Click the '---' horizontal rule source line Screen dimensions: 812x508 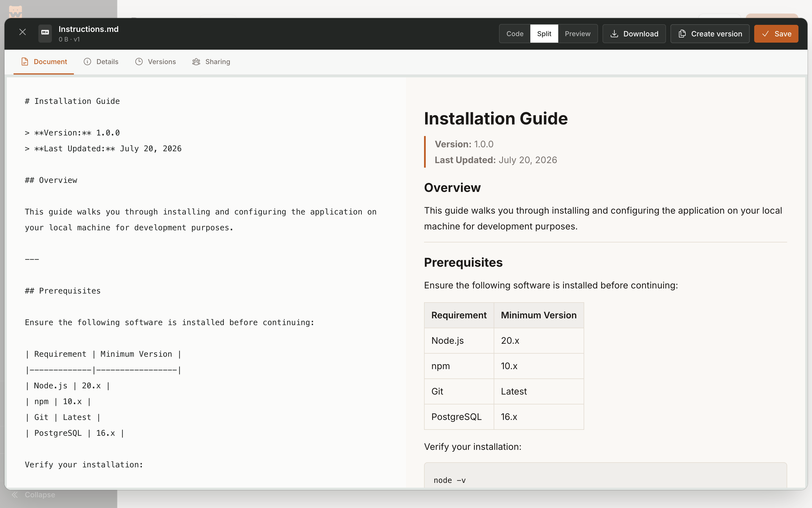pyautogui.click(x=32, y=259)
